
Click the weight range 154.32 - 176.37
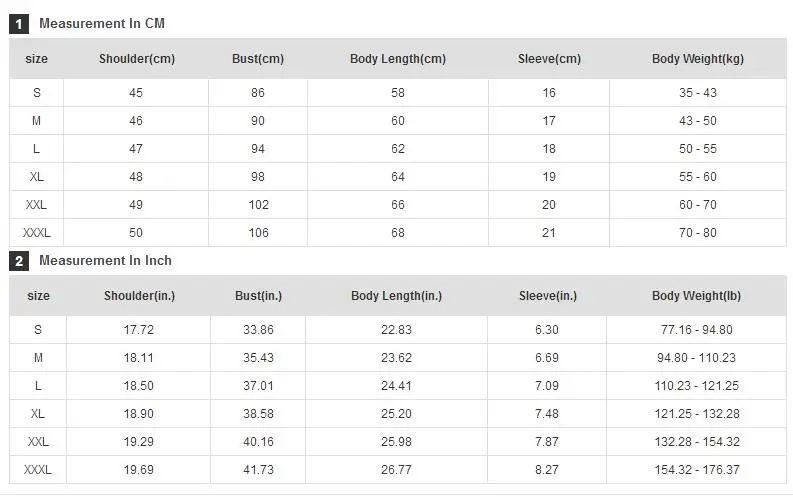point(697,470)
